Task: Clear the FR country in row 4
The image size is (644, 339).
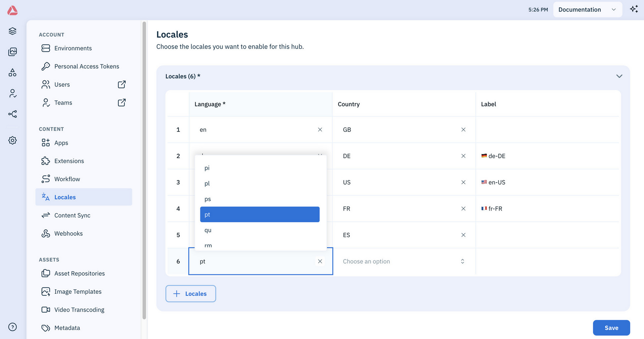Action: [463, 209]
